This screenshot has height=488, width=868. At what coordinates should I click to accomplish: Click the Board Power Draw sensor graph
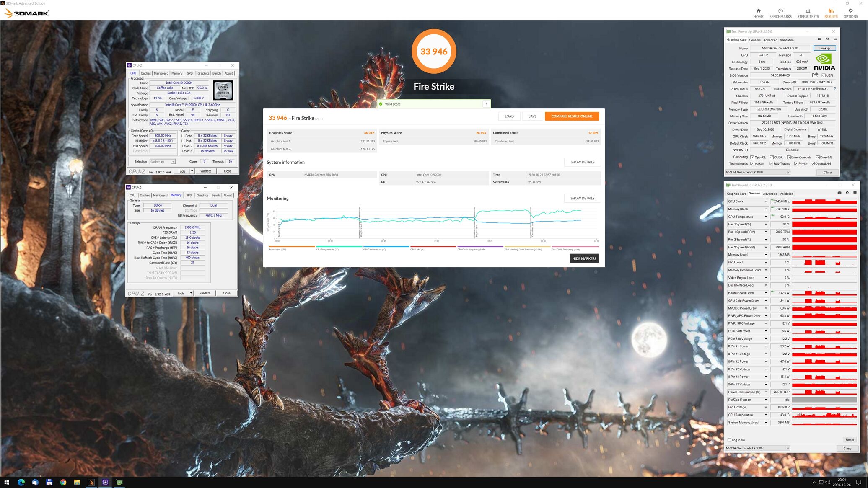coord(824,293)
